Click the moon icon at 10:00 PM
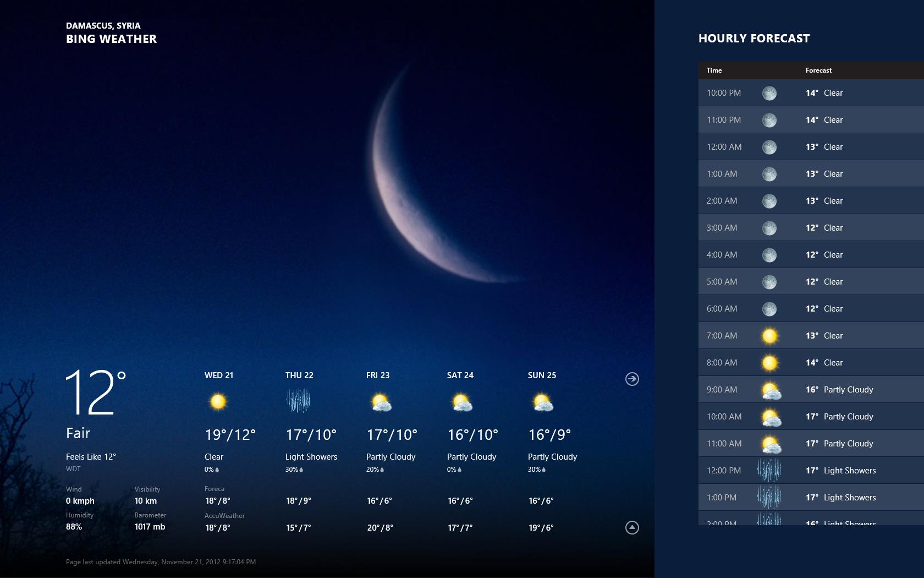This screenshot has width=924, height=578. (x=769, y=93)
